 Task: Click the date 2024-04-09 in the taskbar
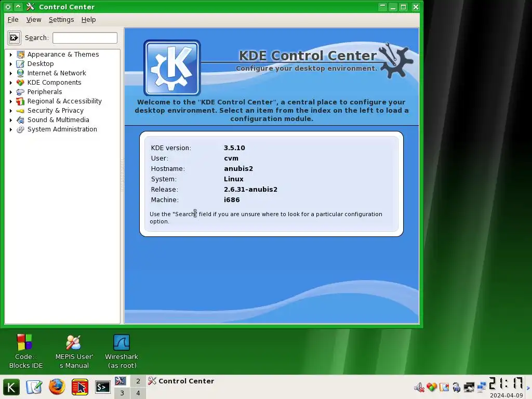tap(507, 395)
